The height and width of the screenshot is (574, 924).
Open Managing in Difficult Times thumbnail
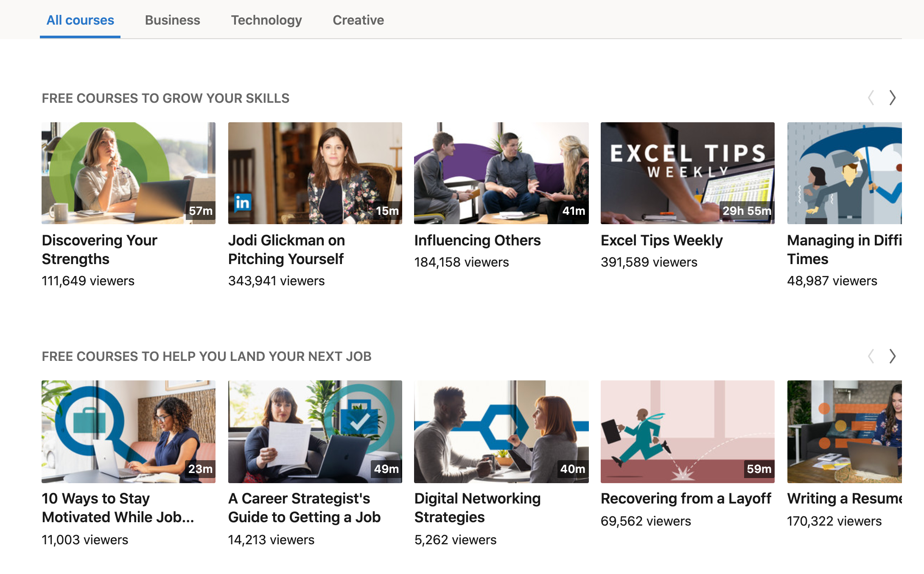[844, 173]
